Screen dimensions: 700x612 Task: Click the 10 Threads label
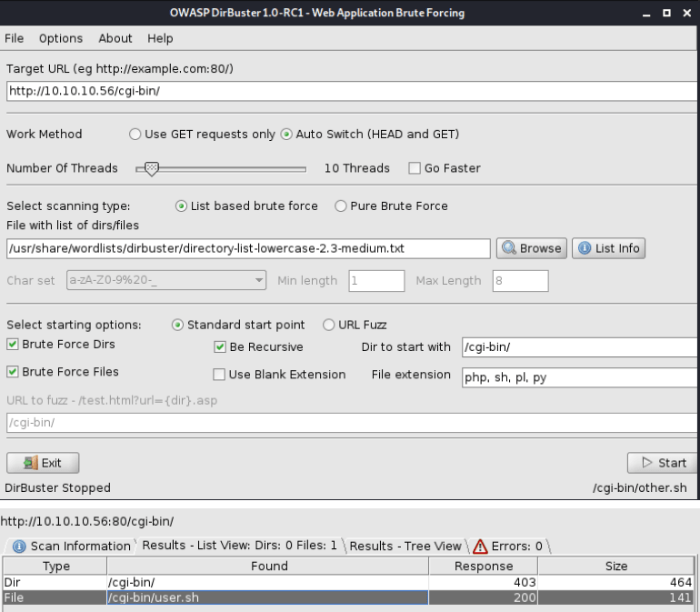pyautogui.click(x=356, y=168)
